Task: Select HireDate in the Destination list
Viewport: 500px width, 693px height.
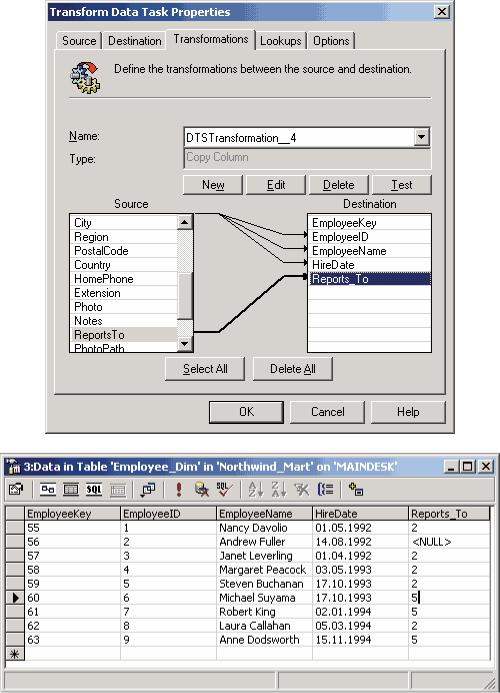Action: [370, 265]
